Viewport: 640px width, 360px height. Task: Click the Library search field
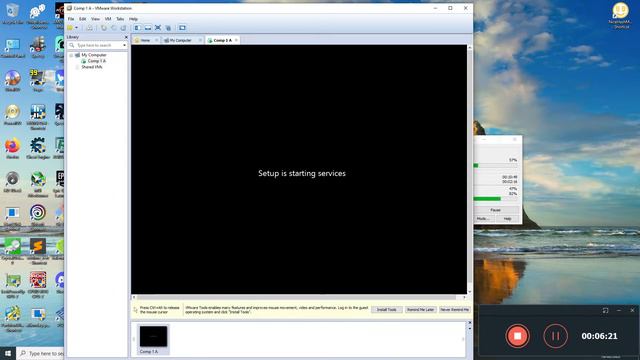coord(98,45)
